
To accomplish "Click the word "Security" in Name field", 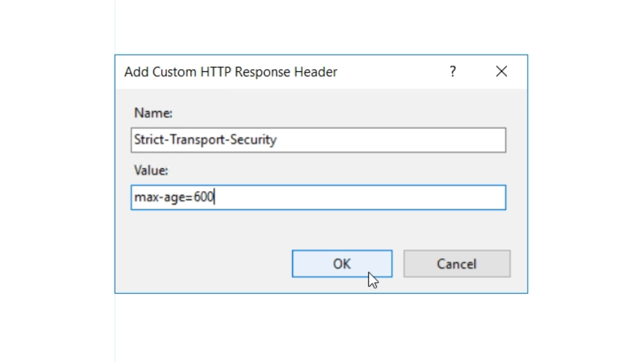I will 253,140.
